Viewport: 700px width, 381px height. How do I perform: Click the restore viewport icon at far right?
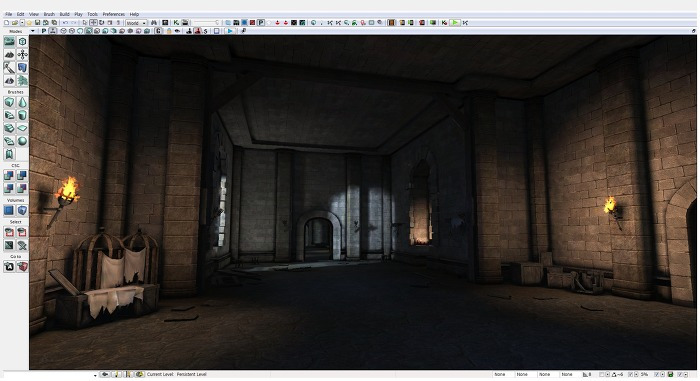[693, 31]
